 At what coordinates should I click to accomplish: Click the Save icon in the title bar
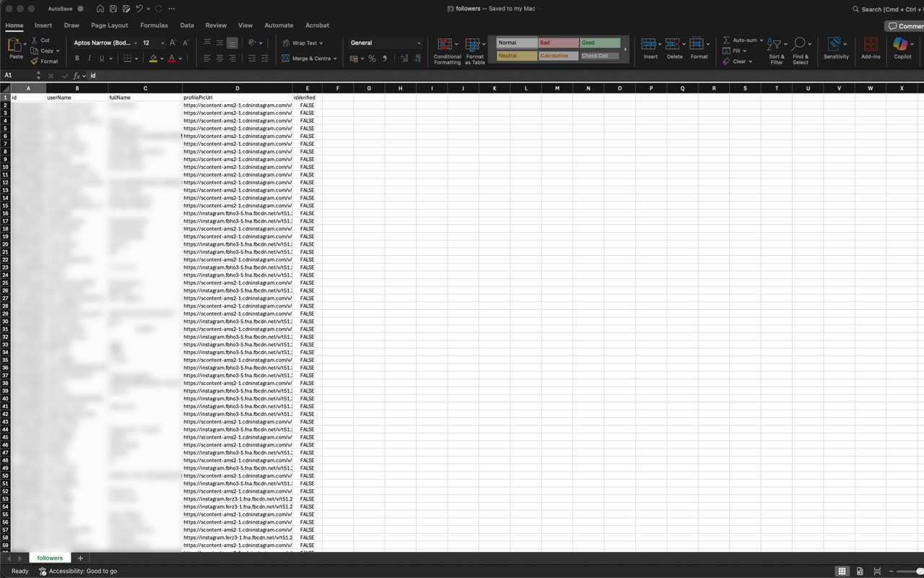[x=113, y=9]
